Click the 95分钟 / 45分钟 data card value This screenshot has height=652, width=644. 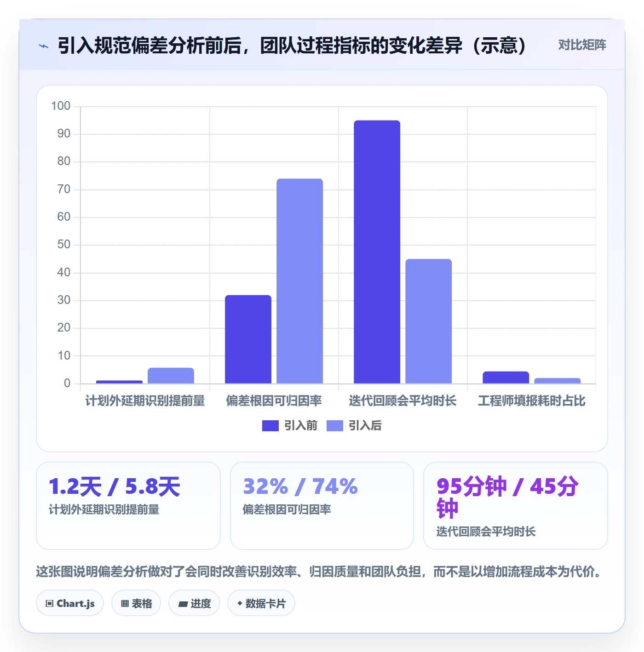[x=507, y=498]
